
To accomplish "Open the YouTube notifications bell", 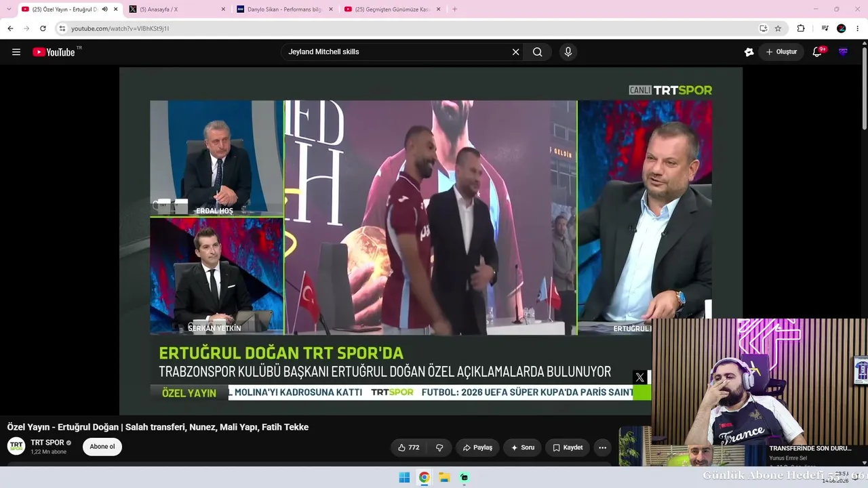I will pos(818,52).
